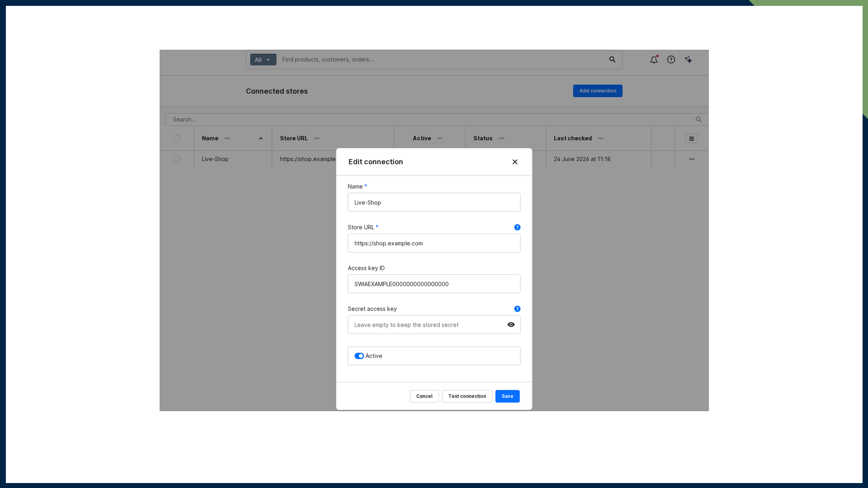Open the Active column options dots
Screen dimensions: 868x488
pyautogui.click(x=440, y=138)
